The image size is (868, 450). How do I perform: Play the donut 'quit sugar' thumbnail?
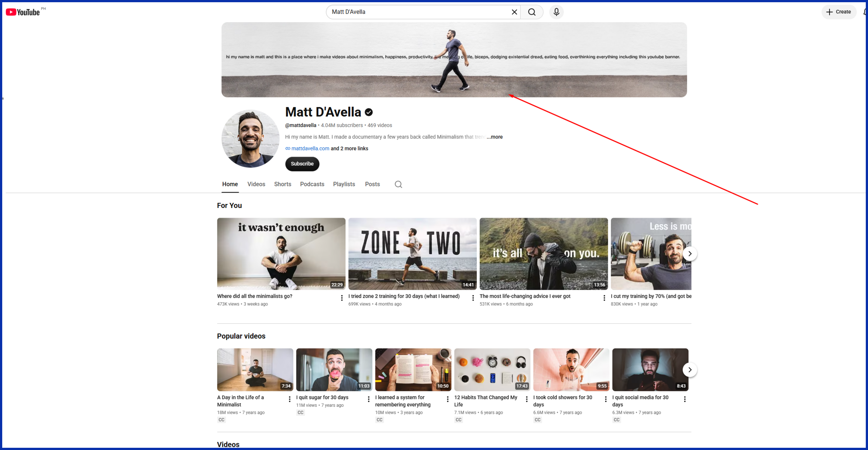(334, 370)
